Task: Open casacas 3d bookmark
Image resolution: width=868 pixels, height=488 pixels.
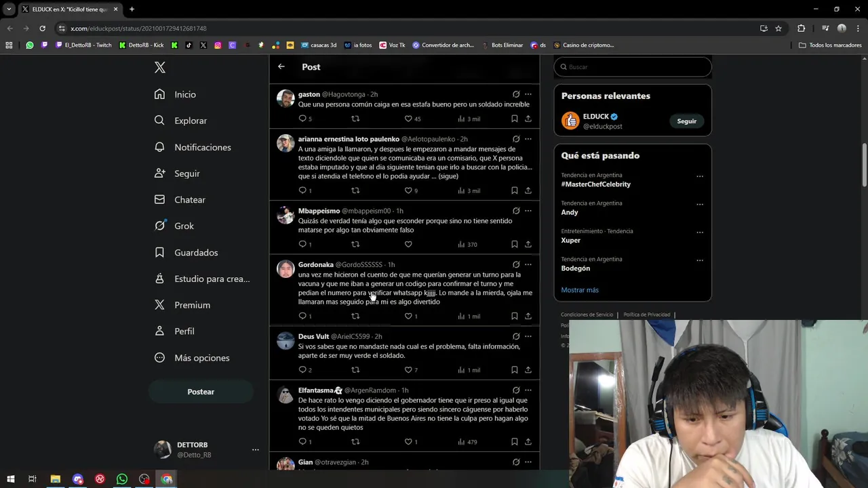Action: (319, 45)
